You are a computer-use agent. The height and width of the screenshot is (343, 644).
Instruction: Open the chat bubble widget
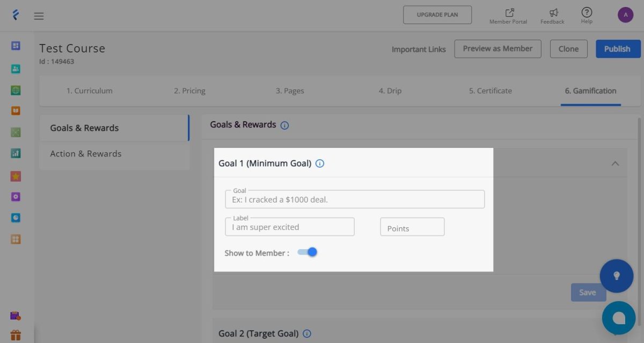click(x=619, y=318)
